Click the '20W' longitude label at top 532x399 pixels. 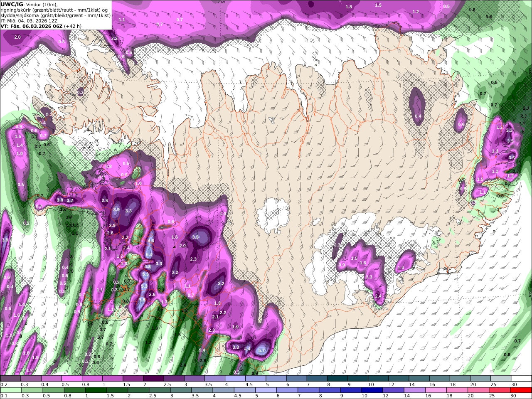(221, 2)
